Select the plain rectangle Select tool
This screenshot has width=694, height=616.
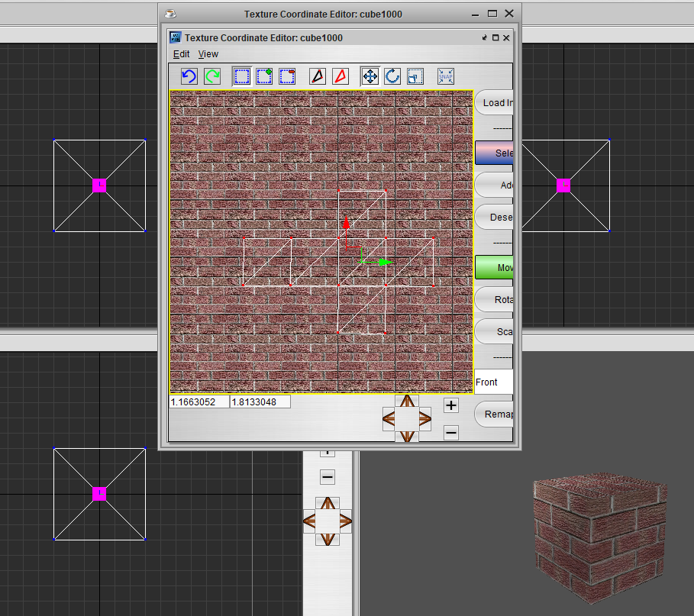[x=242, y=76]
